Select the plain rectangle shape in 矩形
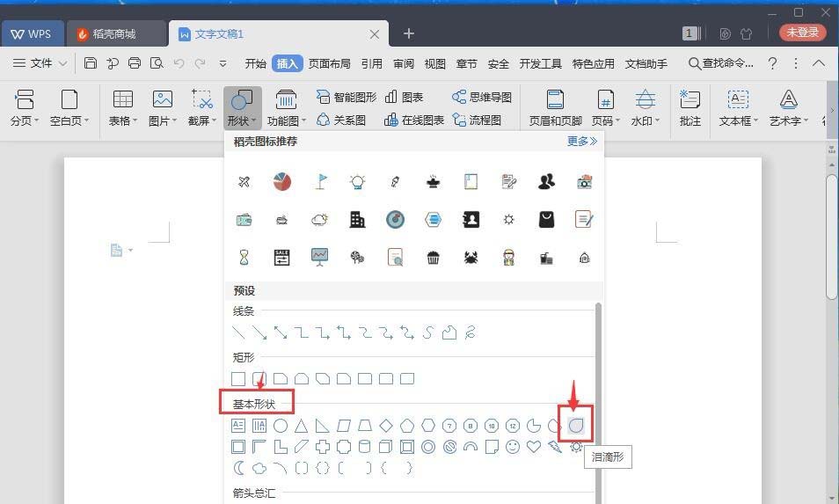This screenshot has width=839, height=504. coord(238,379)
